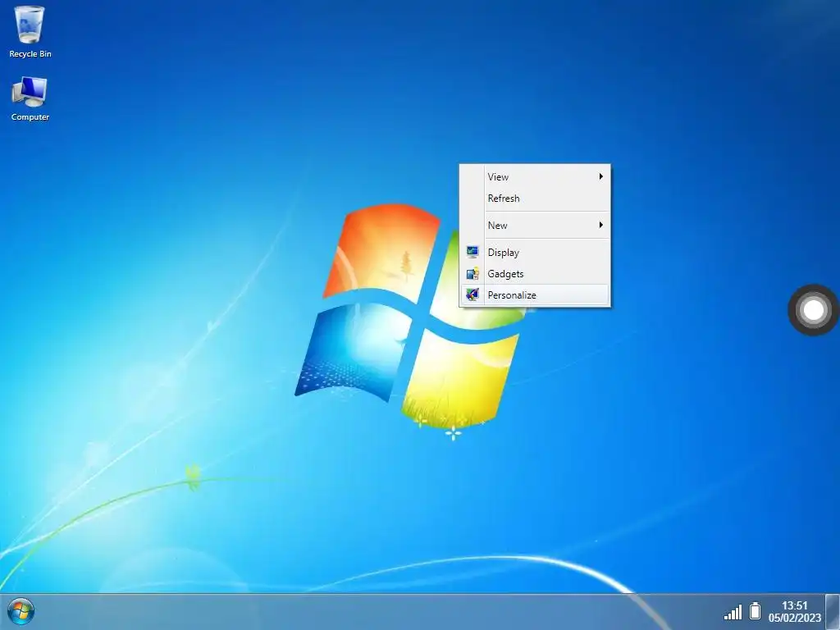Choose New in the context menu
The width and height of the screenshot is (840, 630).
535,225
